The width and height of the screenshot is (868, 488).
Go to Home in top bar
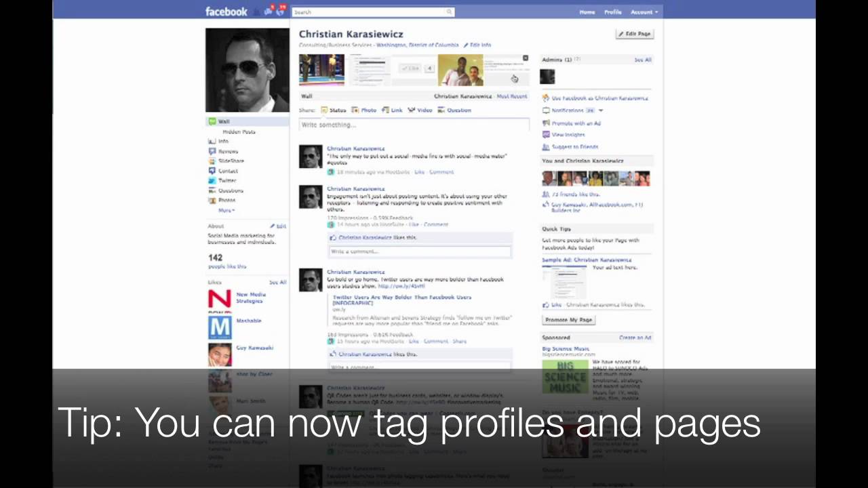click(587, 12)
